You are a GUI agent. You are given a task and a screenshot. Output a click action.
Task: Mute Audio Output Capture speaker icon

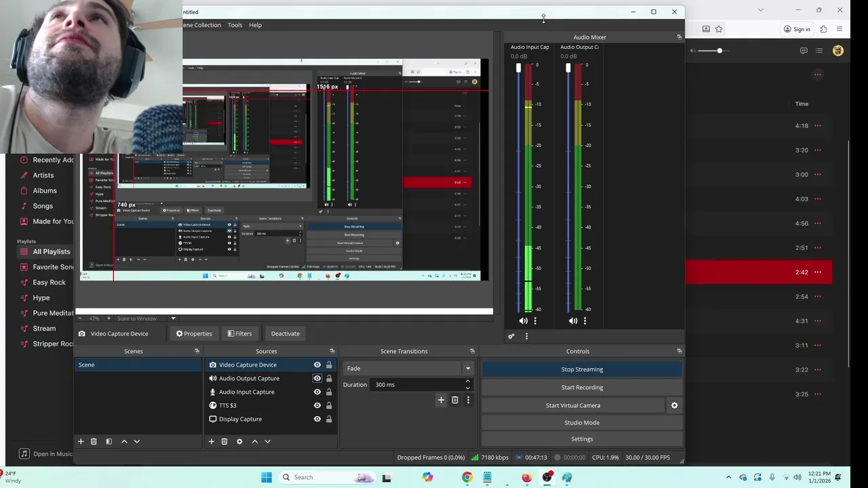click(573, 321)
